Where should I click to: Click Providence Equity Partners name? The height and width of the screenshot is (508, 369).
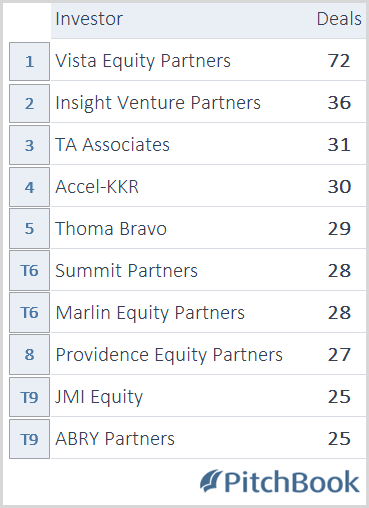click(x=169, y=355)
